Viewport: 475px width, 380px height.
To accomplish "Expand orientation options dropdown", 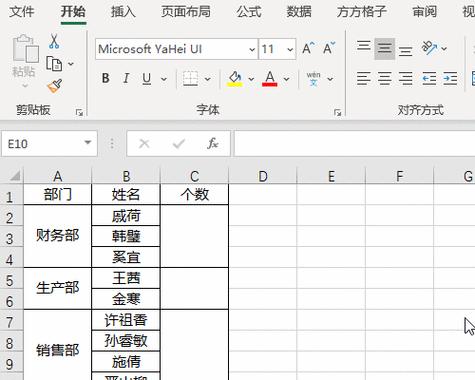I will pyautogui.click(x=444, y=49).
